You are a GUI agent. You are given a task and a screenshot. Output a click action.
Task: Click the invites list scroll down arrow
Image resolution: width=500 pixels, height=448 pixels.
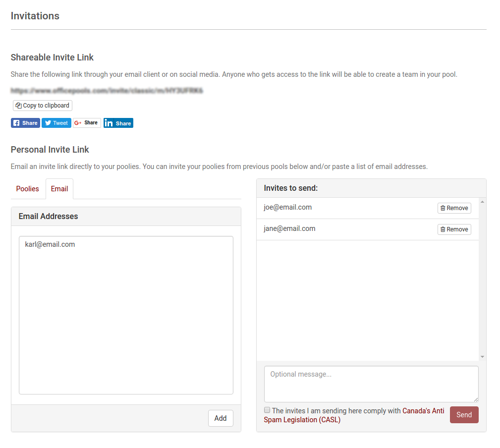(482, 357)
